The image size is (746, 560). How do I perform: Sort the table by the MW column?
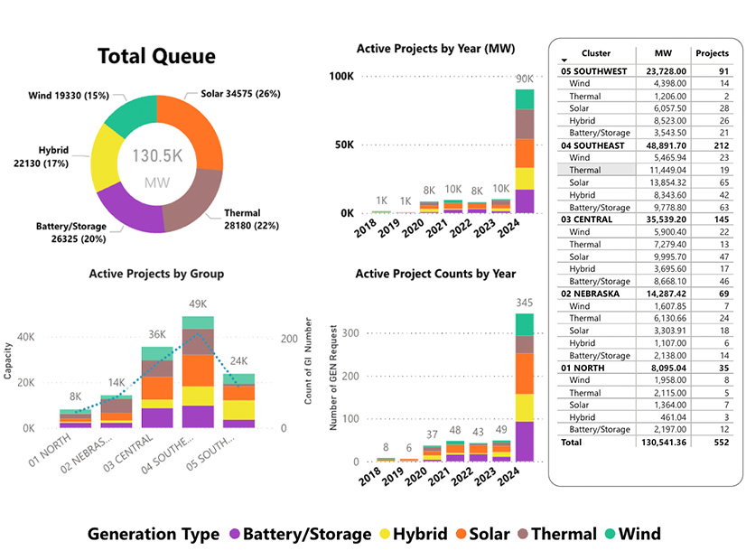(x=663, y=52)
